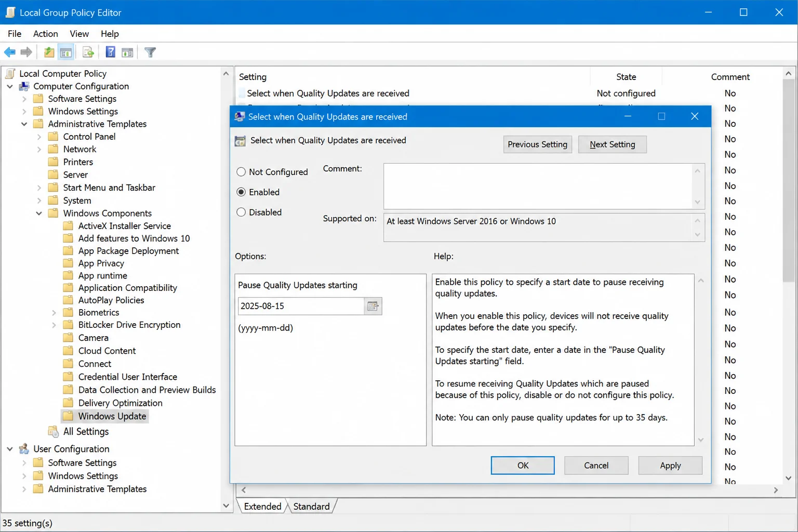This screenshot has width=798, height=532.
Task: Click the settings list vertical scrollbar thumb
Action: [789, 181]
